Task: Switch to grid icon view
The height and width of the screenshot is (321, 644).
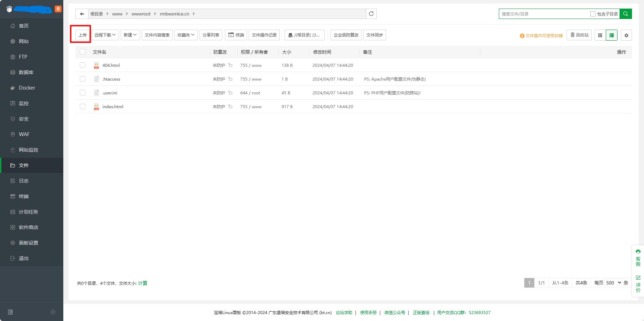Action: [x=600, y=35]
